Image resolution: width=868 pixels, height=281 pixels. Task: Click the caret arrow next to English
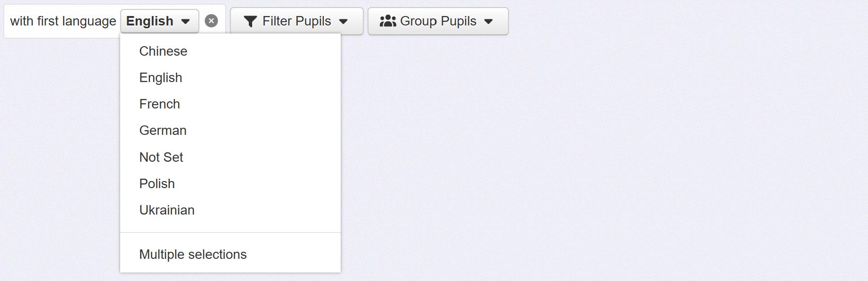[x=186, y=22]
